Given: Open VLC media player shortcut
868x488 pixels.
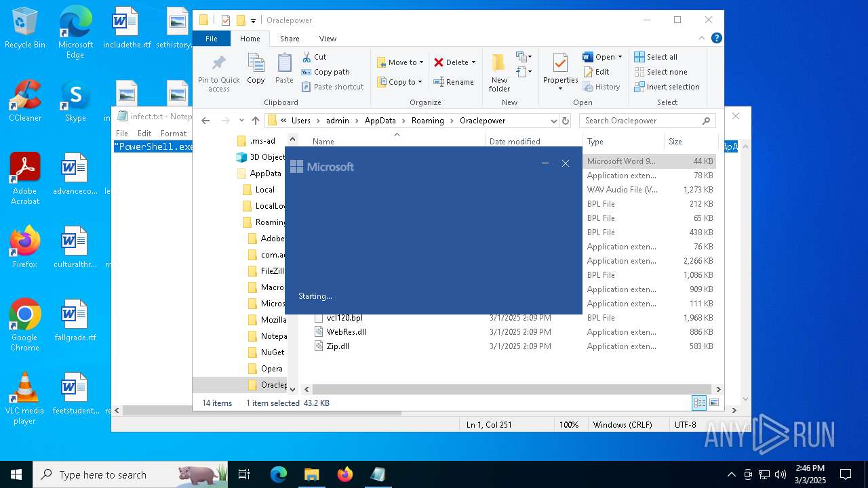Looking at the screenshot, I should (x=25, y=399).
